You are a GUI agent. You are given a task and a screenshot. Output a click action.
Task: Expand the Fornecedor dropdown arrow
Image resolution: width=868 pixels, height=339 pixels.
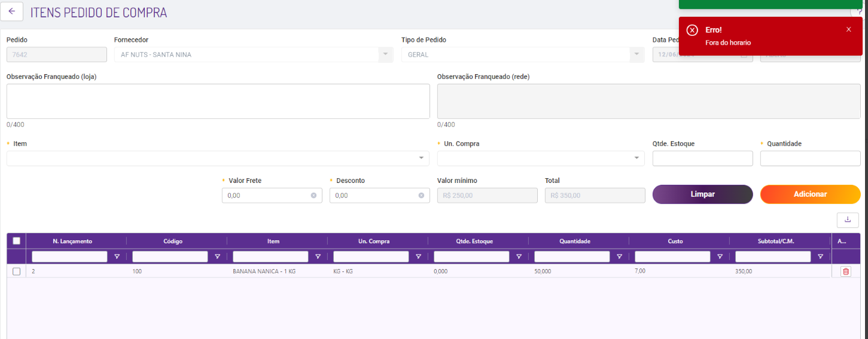pos(383,54)
